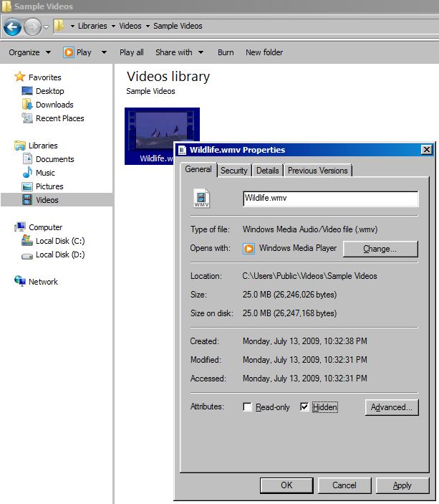Open the Organize menu

click(29, 52)
